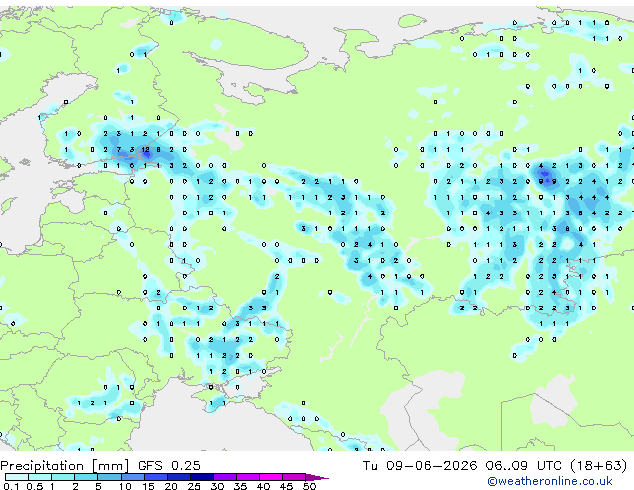Select the pink swatch between 40 and 45
The width and height of the screenshot is (634, 490).
(x=271, y=477)
